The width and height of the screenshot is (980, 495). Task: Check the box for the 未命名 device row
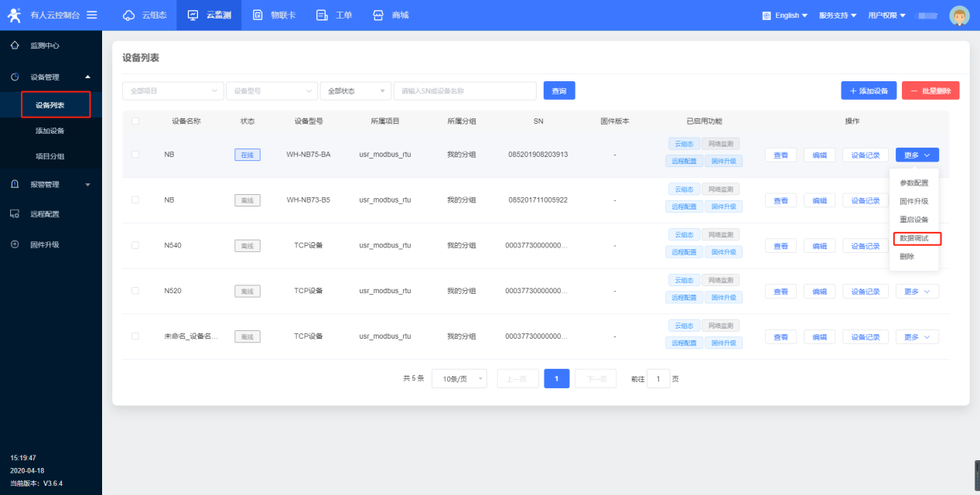tap(135, 336)
